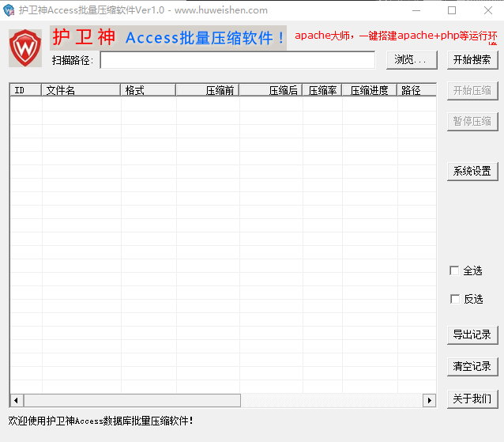Screen dimensions: 504x442
Task: Open the 关于我们 about dialog
Action: (x=472, y=399)
